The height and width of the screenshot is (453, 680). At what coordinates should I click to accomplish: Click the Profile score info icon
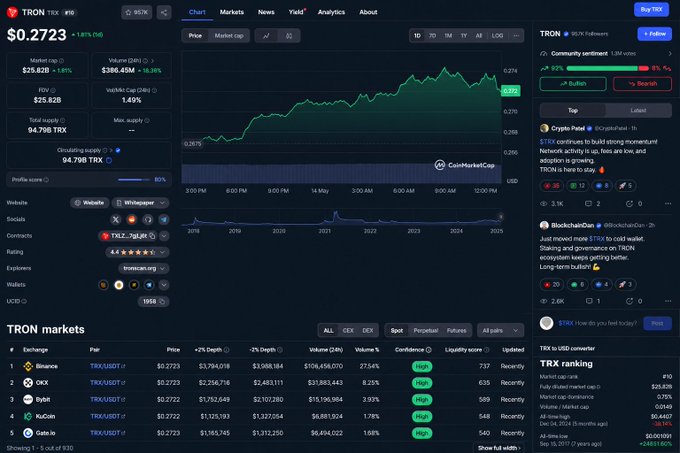(46, 179)
